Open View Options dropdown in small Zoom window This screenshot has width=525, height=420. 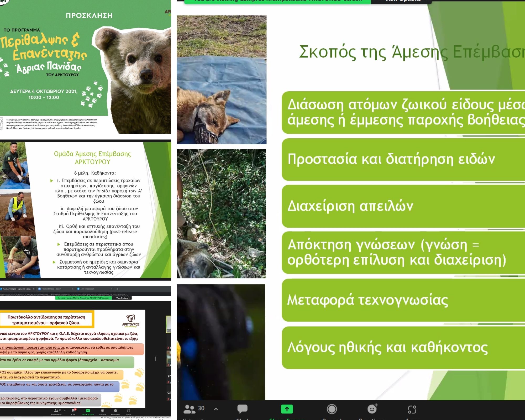pos(123,298)
